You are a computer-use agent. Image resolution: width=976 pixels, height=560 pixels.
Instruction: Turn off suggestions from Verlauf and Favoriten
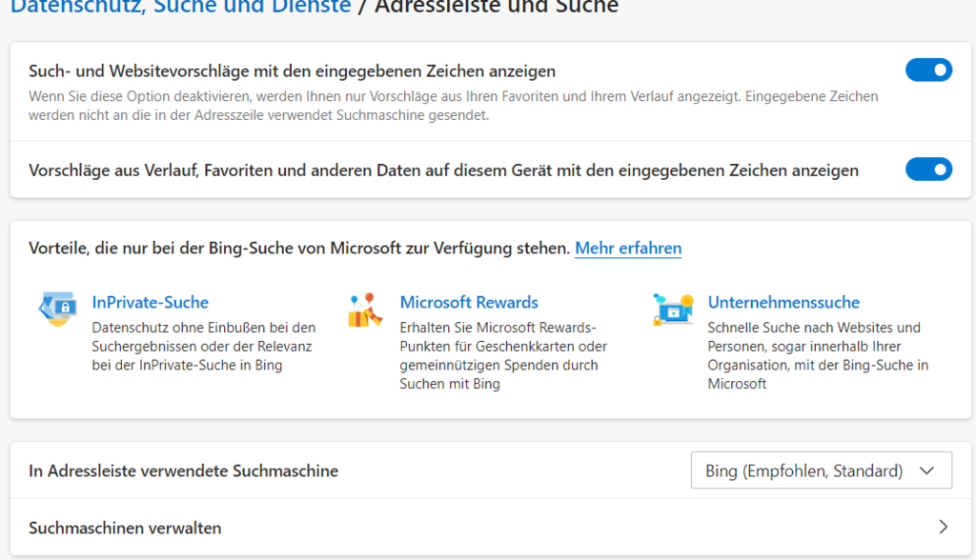click(x=927, y=170)
